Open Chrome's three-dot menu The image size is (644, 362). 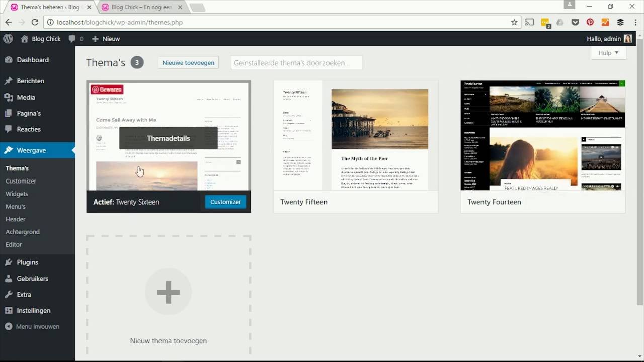click(x=635, y=22)
